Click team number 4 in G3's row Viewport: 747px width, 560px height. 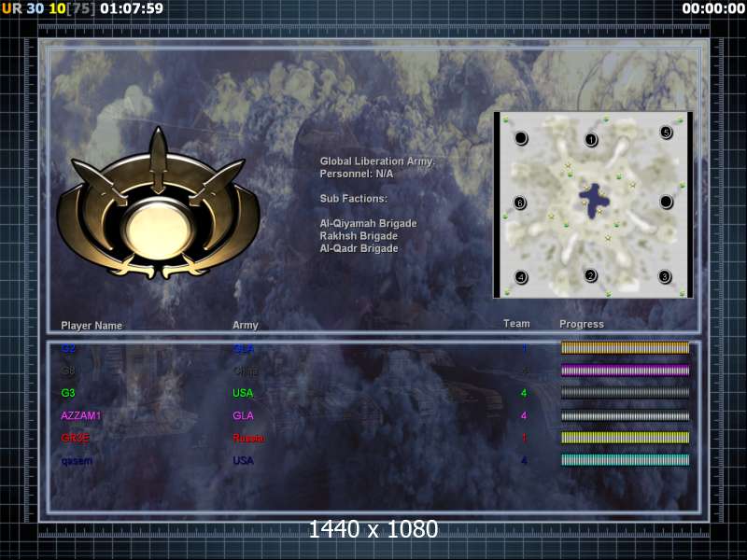(x=524, y=393)
